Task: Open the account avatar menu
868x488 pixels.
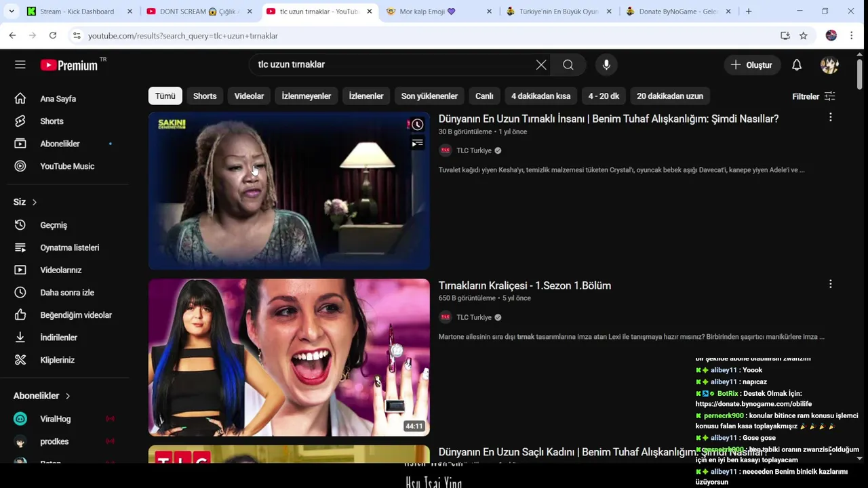Action: [829, 64]
